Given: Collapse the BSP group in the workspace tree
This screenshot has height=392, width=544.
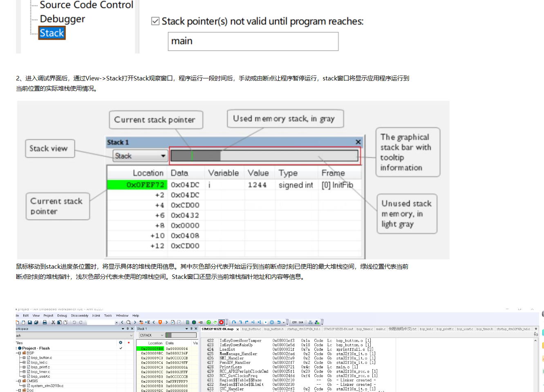Looking at the screenshot, I should [20, 353].
